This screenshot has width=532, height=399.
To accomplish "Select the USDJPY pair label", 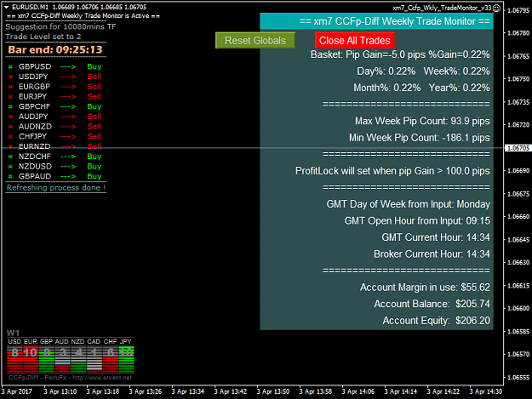I will [33, 77].
